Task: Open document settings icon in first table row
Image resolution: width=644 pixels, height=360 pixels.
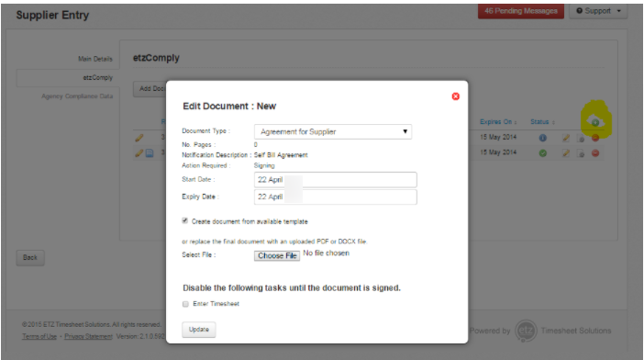Action: point(581,139)
